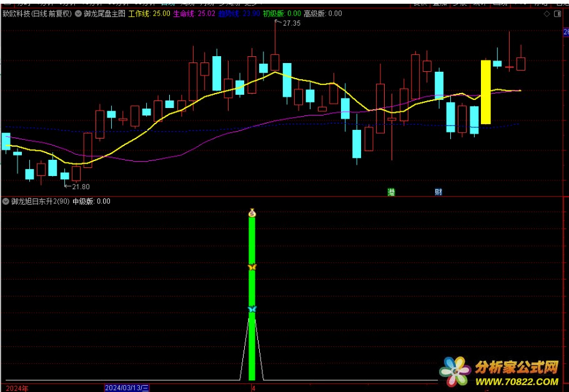Image resolution: width=569 pixels, height=392 pixels.
Task: Select the 致欧科技(日线 前复权) stock title
Action: (x=37, y=14)
